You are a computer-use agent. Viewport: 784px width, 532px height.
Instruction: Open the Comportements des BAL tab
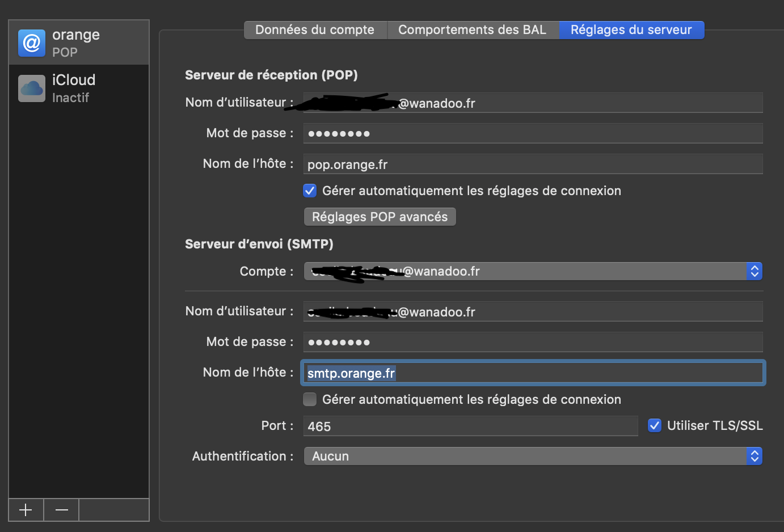point(473,29)
